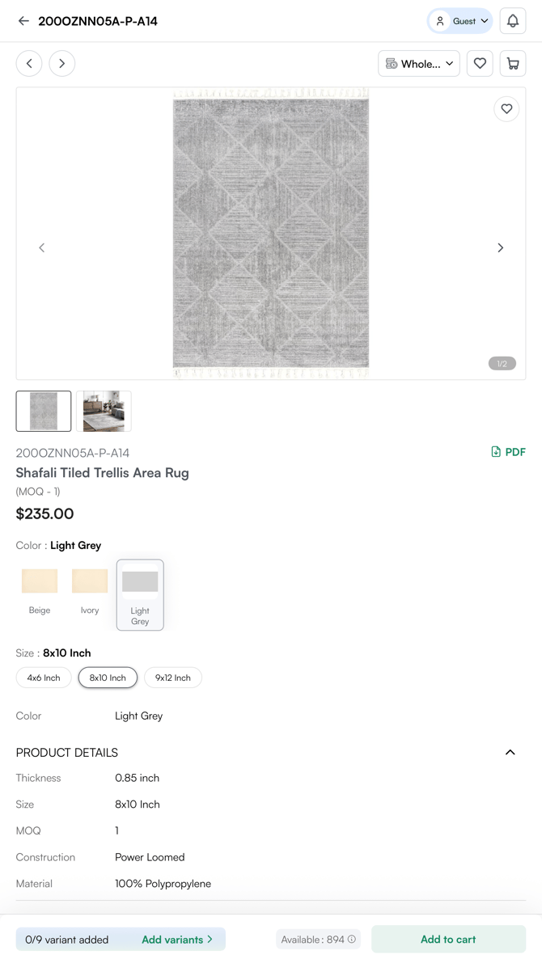
Task: Choose the Beige color swatch
Action: click(x=40, y=589)
